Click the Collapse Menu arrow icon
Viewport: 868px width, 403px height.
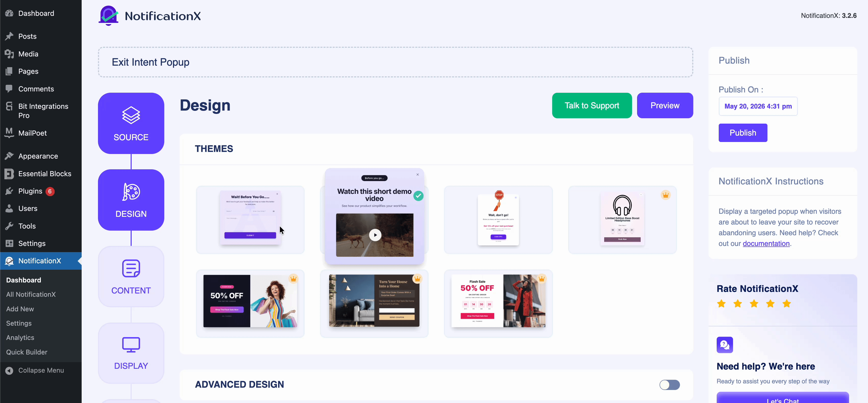tap(9, 370)
